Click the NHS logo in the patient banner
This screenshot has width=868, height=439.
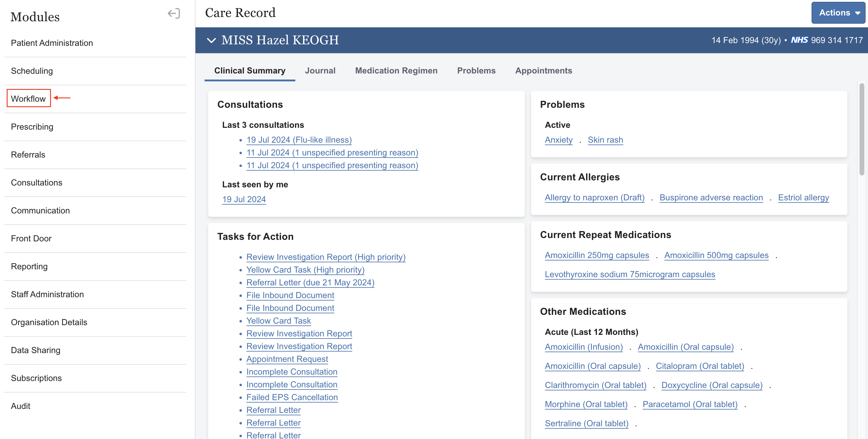click(x=799, y=40)
